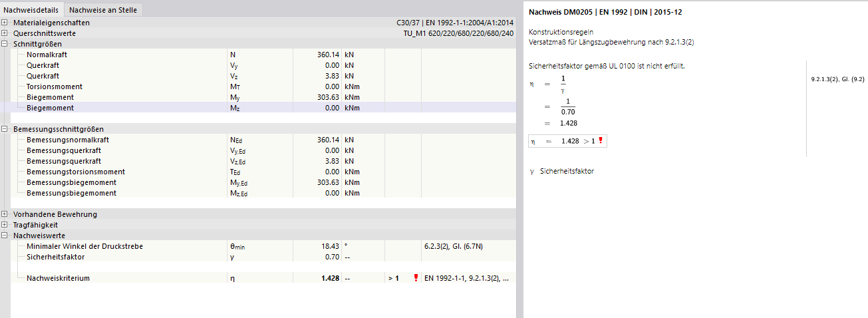Collapse the Nachweiswerte section
The width and height of the screenshot is (868, 318).
pyautogui.click(x=5, y=236)
